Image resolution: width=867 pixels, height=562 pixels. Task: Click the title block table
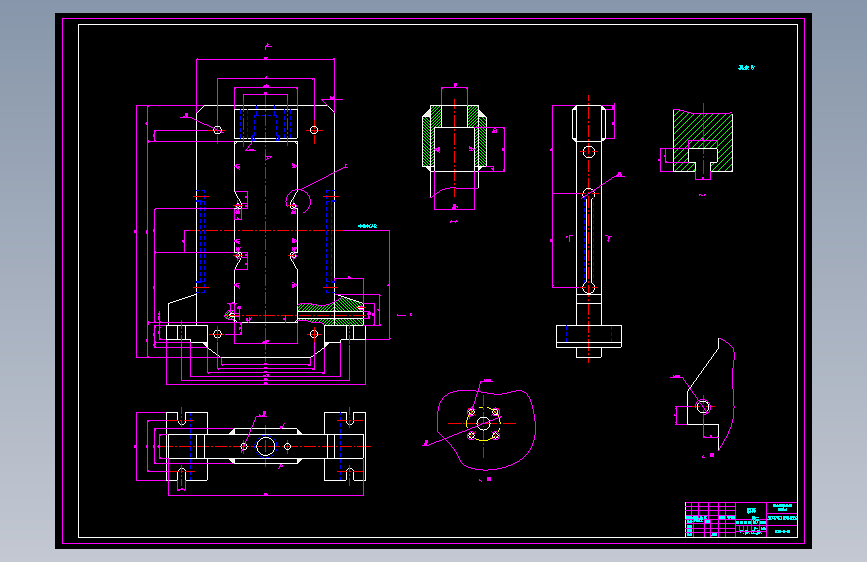(741, 519)
